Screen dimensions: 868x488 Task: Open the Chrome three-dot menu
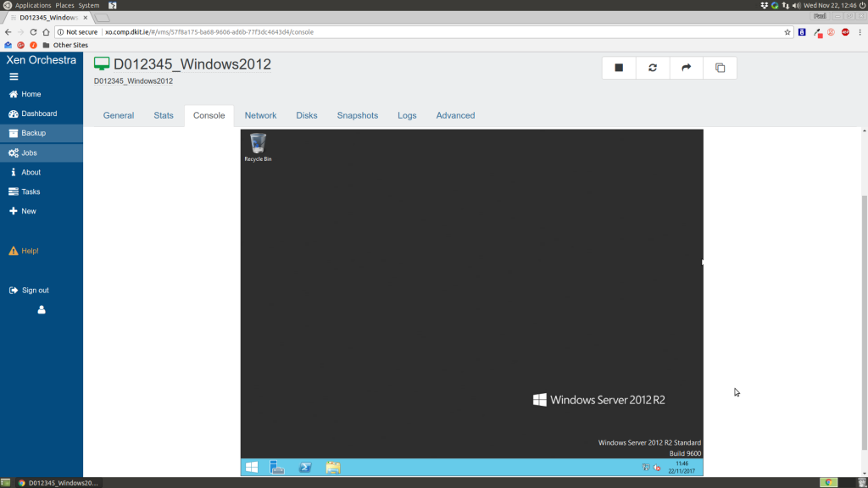[860, 32]
